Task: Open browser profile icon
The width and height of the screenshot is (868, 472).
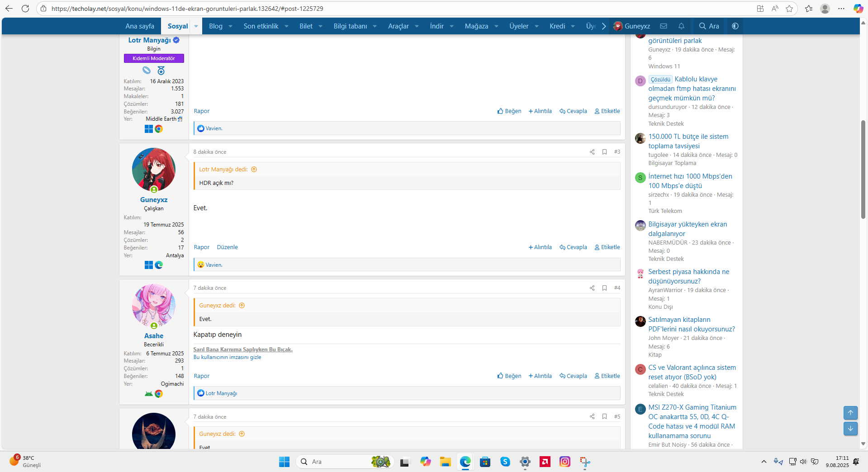Action: (825, 9)
